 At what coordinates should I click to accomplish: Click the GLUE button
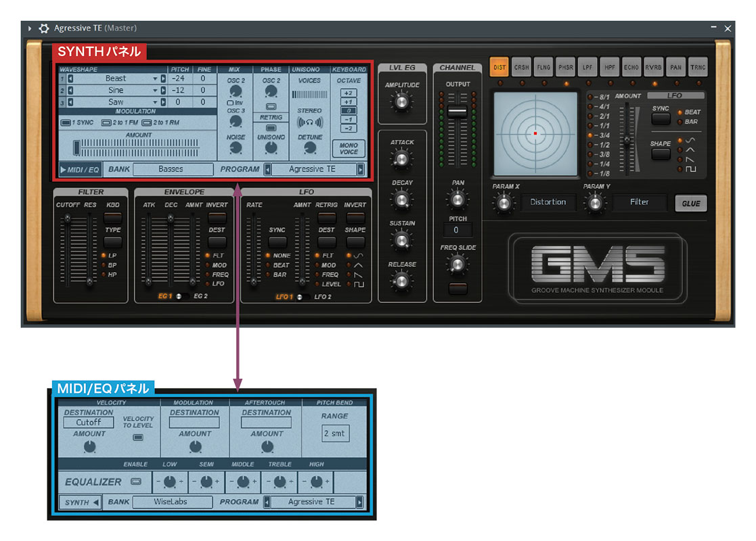coord(691,204)
